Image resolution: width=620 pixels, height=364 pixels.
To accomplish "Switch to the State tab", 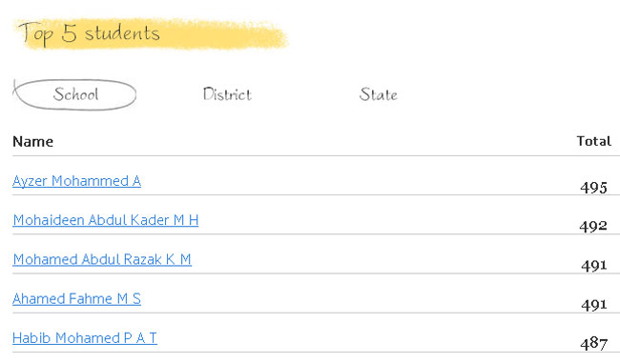I will [x=378, y=94].
